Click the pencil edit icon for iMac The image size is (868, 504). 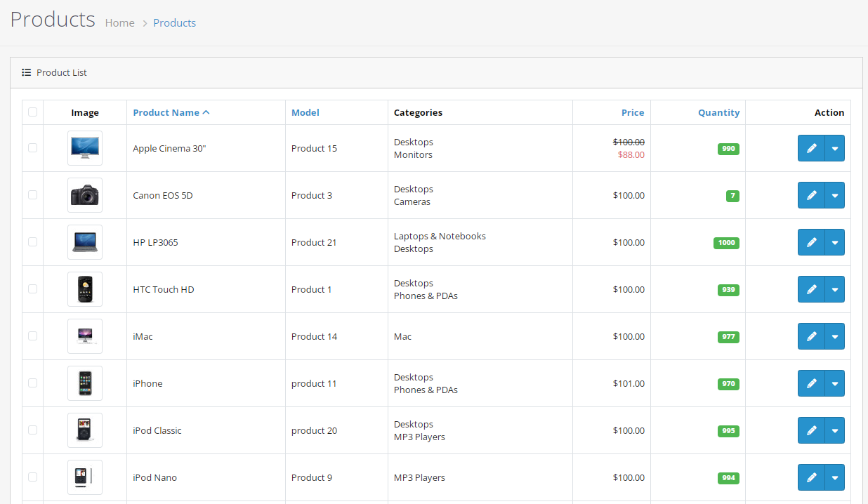pyautogui.click(x=811, y=336)
